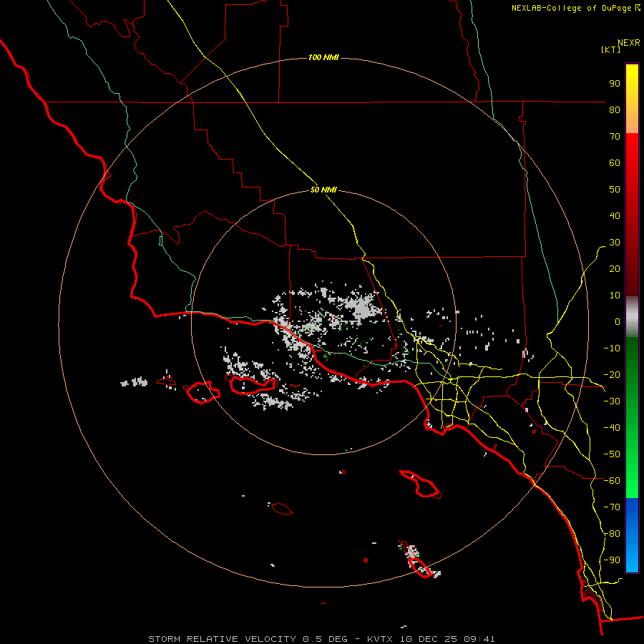Select the -80 value on the velocity scale
The image size is (644, 644).
tap(612, 534)
